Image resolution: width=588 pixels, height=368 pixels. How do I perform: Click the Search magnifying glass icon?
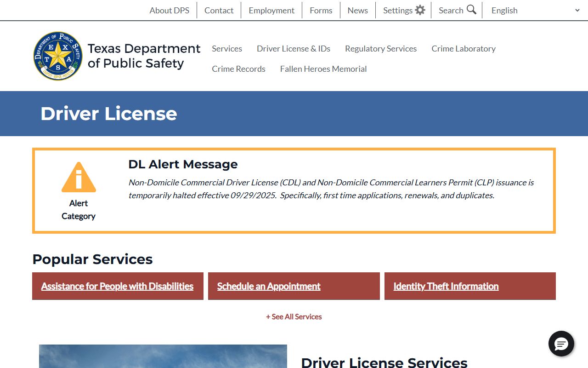click(471, 10)
